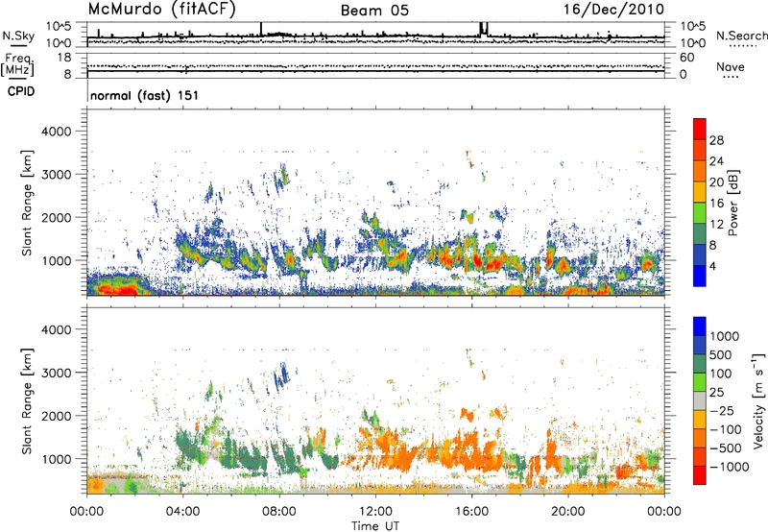The height and width of the screenshot is (532, 768).
Task: Click the 28 label on Power colorbar
Action: [x=716, y=140]
